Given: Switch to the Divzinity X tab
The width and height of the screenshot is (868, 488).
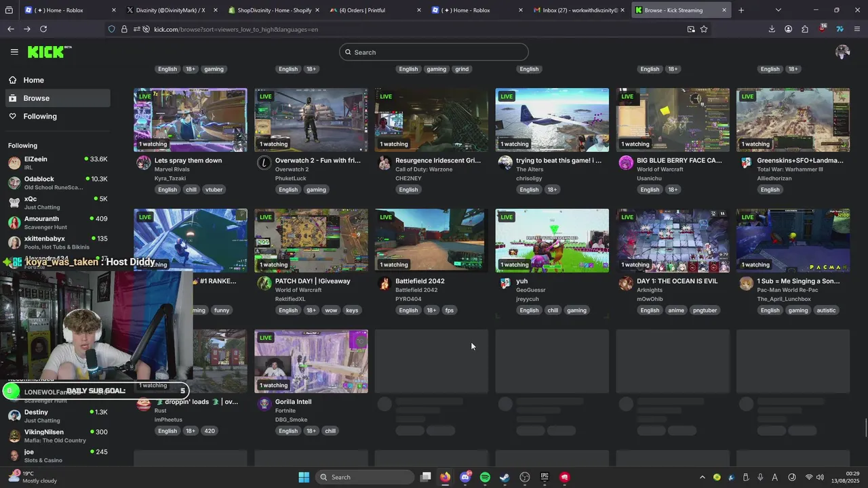Looking at the screenshot, I should pos(171,10).
